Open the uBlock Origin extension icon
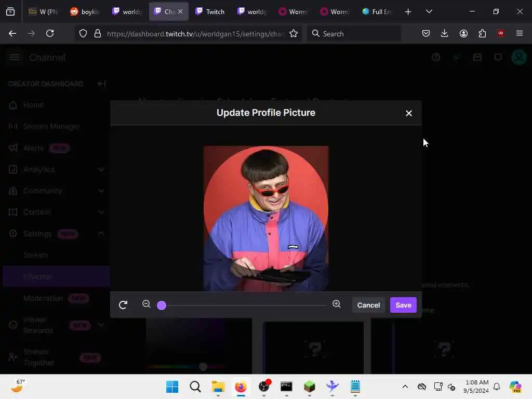This screenshot has height=399, width=532. point(501,33)
